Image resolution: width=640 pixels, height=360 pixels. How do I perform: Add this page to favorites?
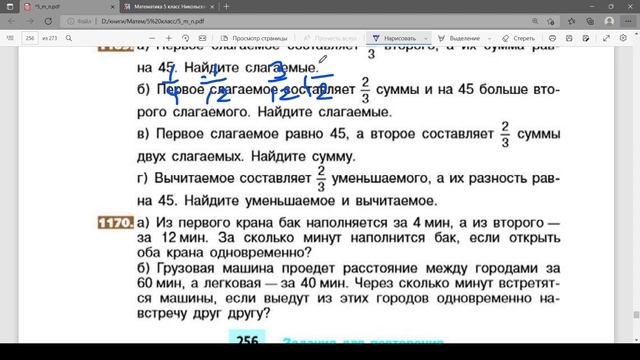tap(551, 21)
